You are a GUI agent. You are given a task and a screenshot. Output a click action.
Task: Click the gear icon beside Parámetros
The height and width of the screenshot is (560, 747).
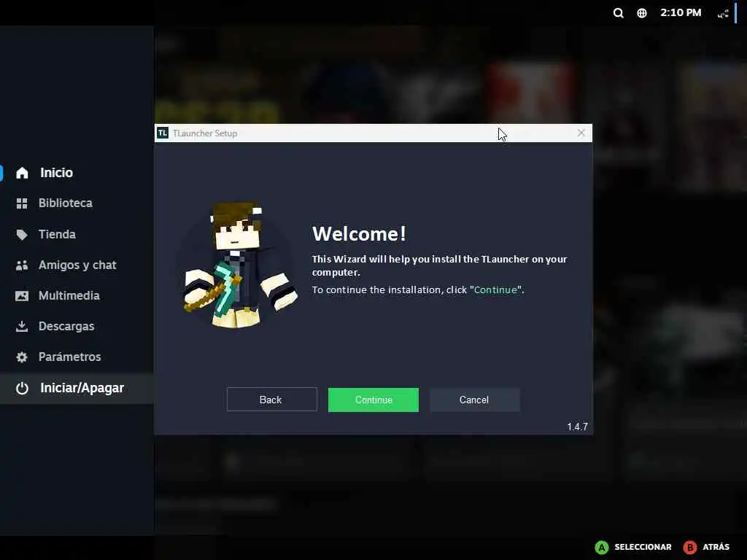(22, 357)
